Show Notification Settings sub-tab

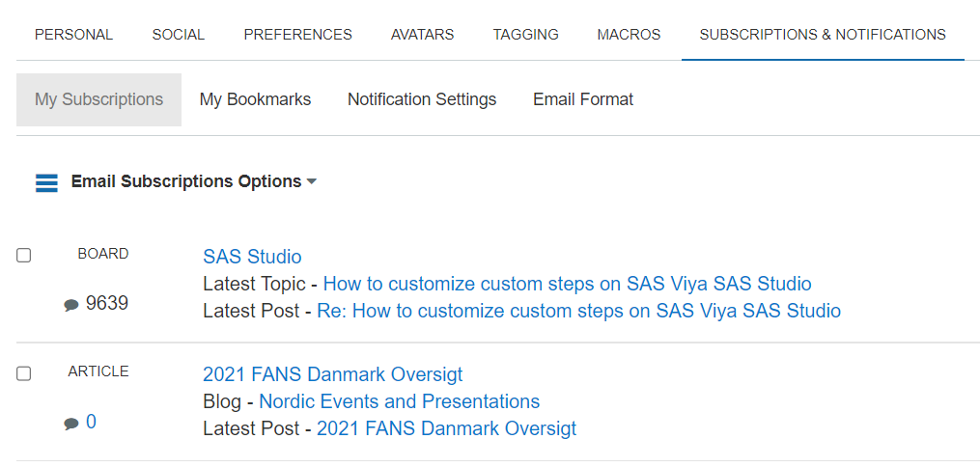[422, 99]
